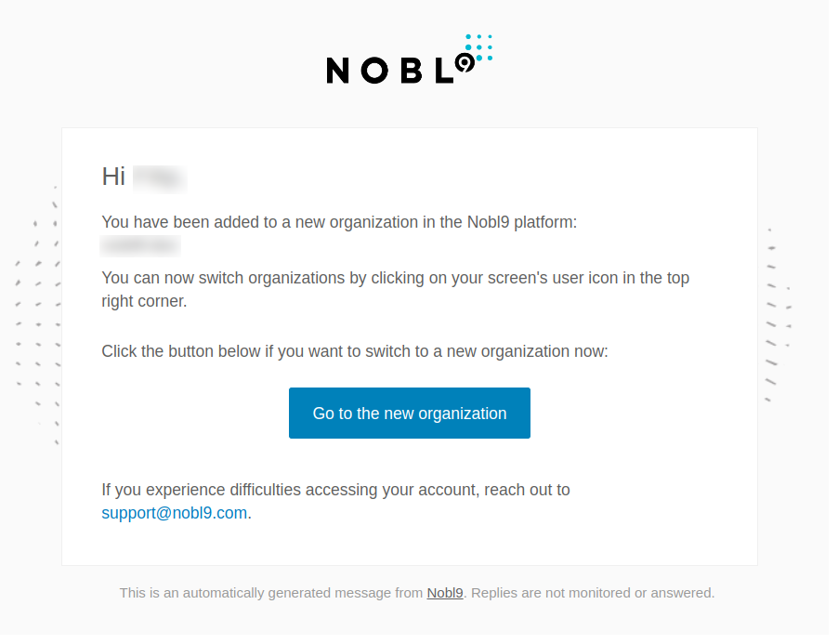Click the letter L in the logo

click(x=444, y=71)
